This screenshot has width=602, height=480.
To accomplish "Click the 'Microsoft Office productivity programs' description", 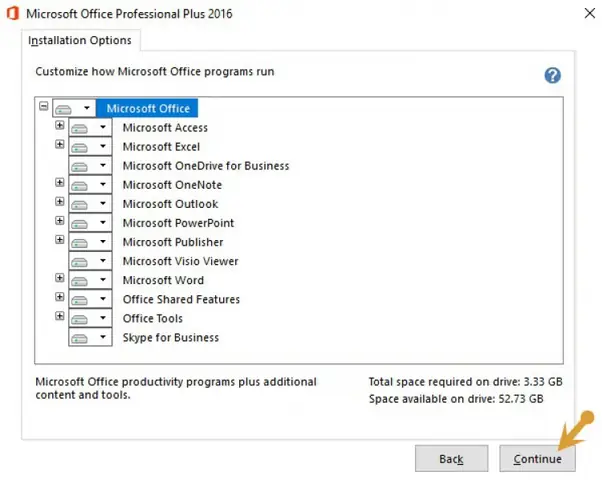I will click(176, 388).
